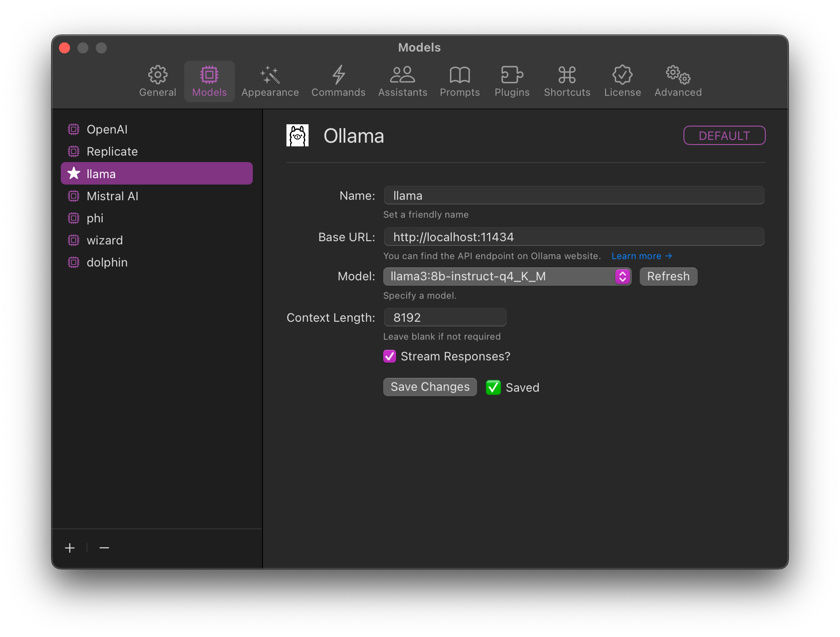Select the wizard model entry

157,240
